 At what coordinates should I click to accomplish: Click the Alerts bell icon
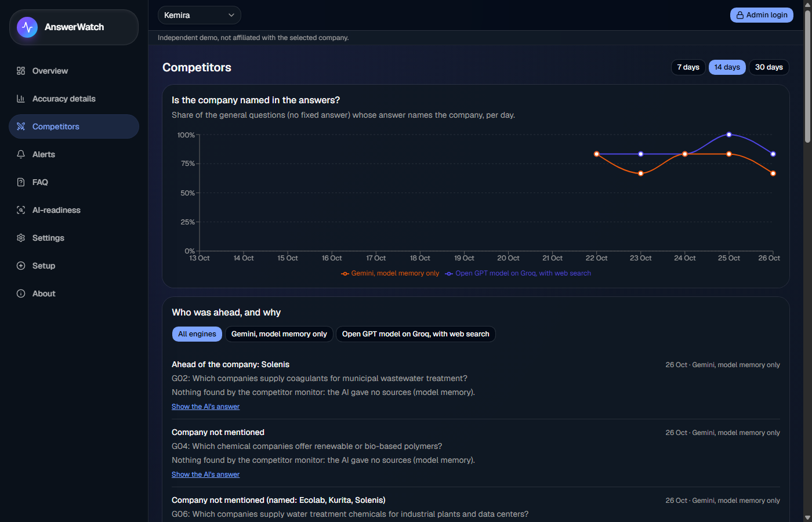pos(21,154)
